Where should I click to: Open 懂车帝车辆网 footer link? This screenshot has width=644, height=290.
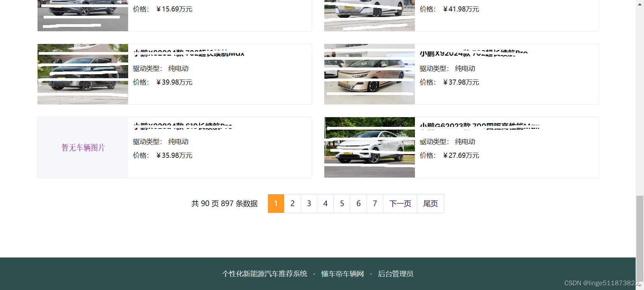pyautogui.click(x=342, y=274)
